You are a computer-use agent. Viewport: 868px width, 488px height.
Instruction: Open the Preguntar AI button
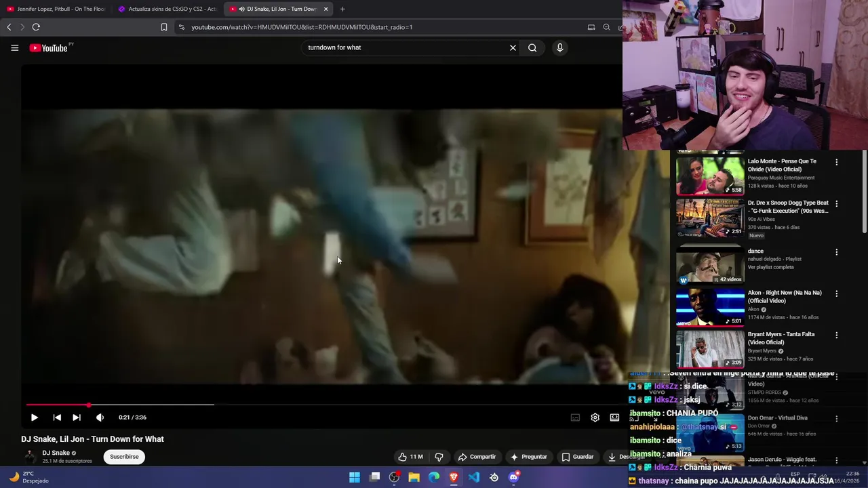click(x=528, y=457)
